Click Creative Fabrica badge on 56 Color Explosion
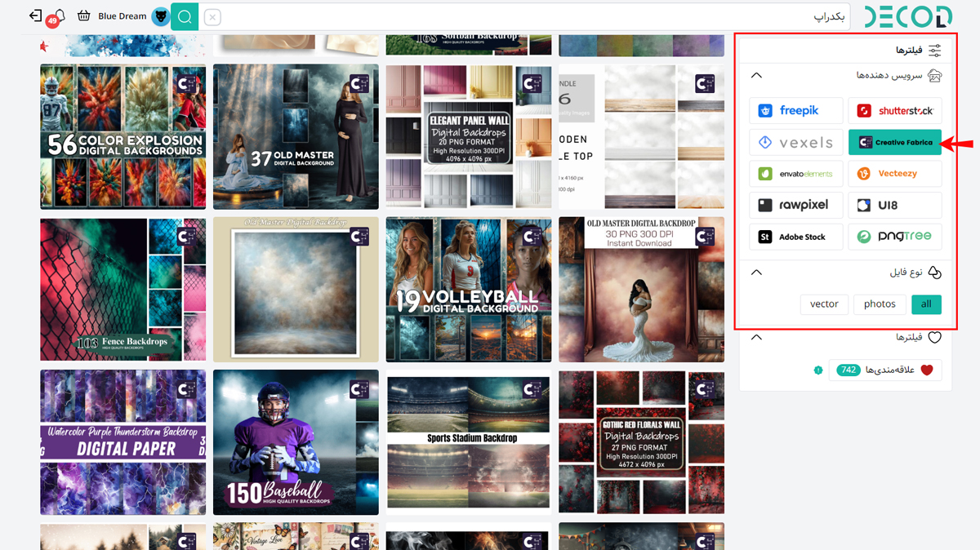 tap(187, 83)
